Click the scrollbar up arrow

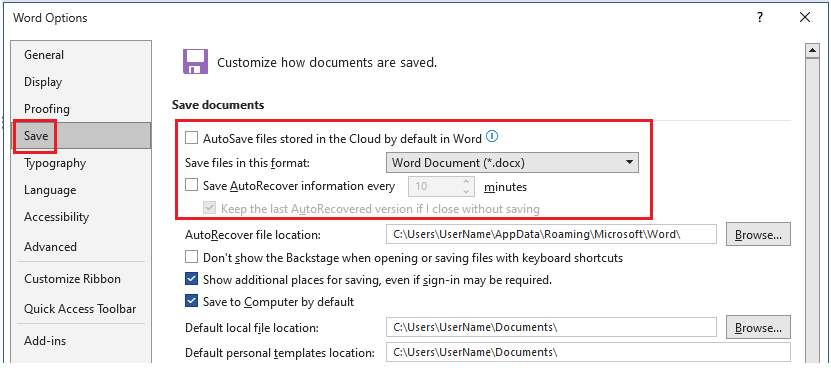tap(812, 51)
